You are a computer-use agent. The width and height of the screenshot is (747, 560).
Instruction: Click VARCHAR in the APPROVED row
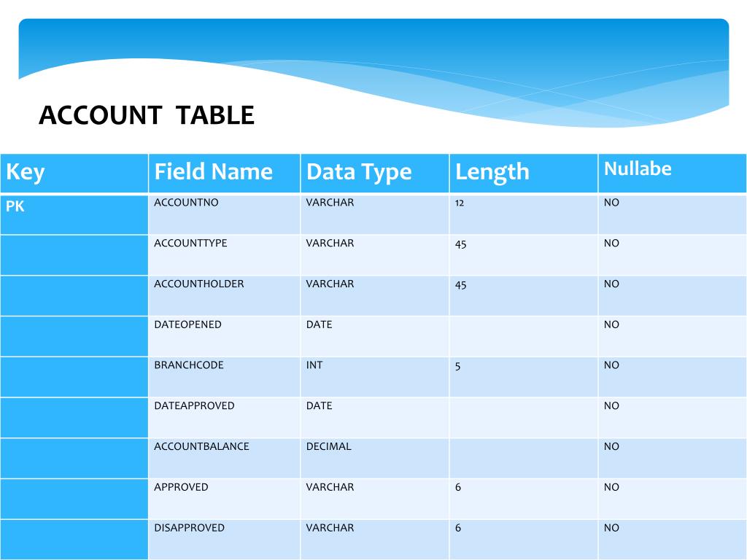pos(330,487)
